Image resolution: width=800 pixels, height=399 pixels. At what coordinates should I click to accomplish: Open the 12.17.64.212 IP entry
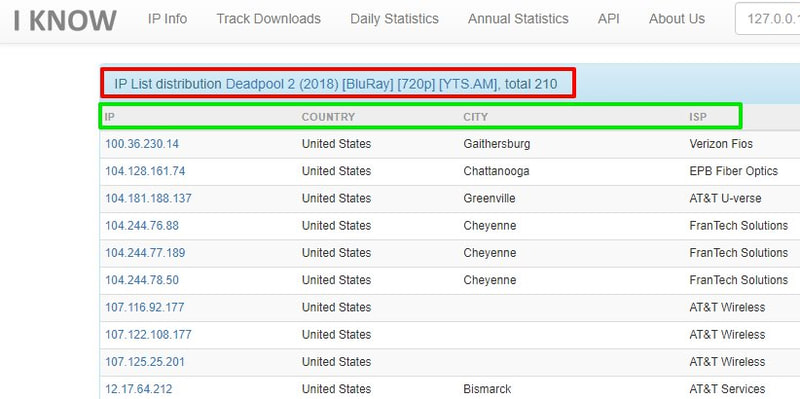138,389
